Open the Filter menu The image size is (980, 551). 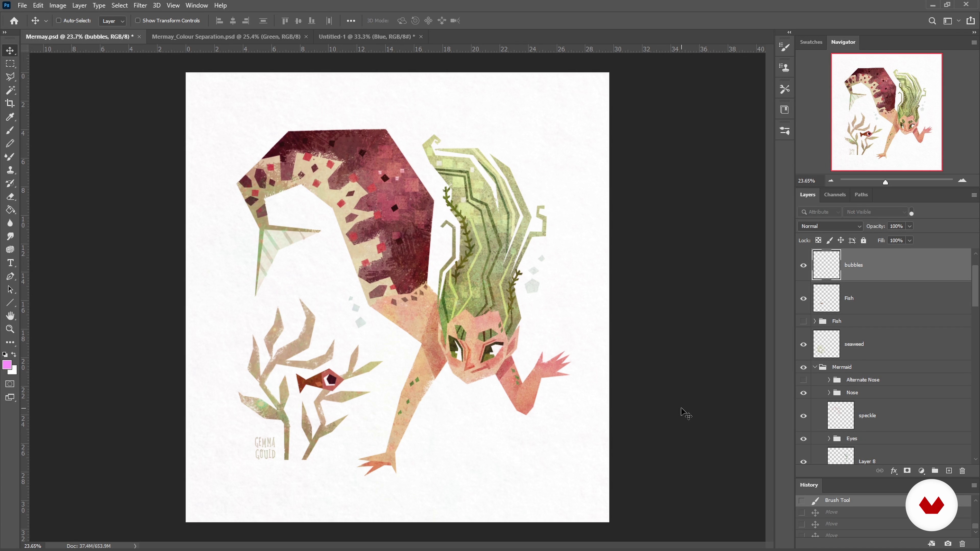click(x=140, y=5)
